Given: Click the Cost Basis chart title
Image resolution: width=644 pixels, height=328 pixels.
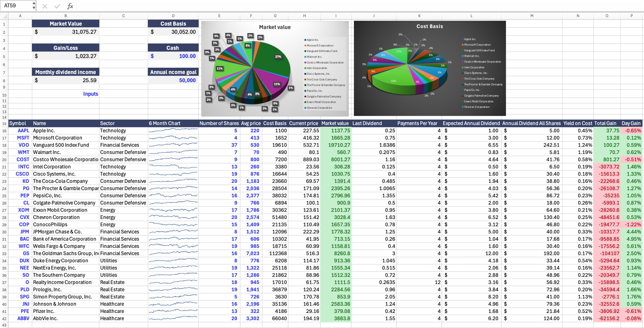Looking at the screenshot, I should (x=430, y=26).
